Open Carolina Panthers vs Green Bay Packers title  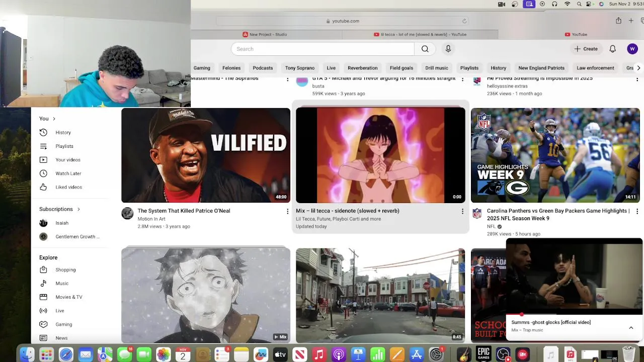point(558,215)
